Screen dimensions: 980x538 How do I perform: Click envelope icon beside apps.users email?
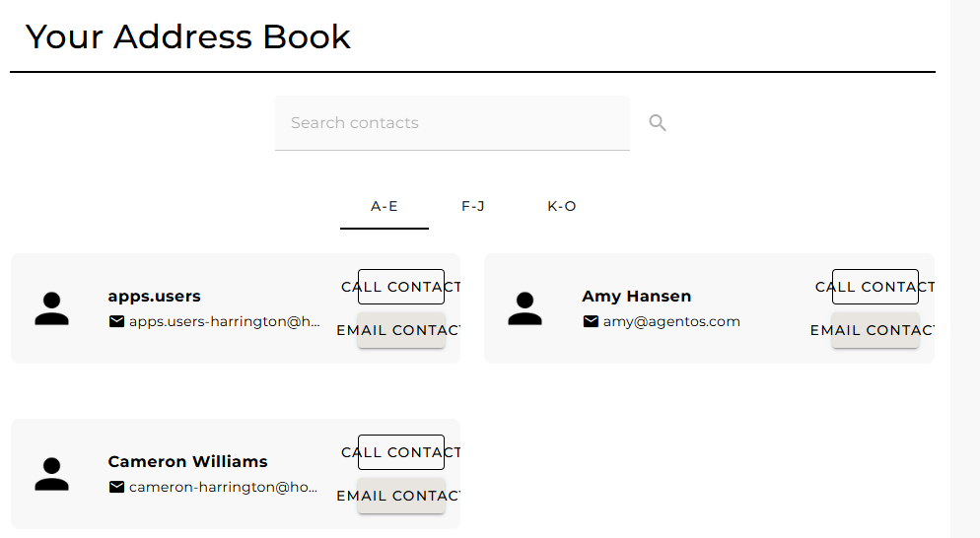pos(117,321)
